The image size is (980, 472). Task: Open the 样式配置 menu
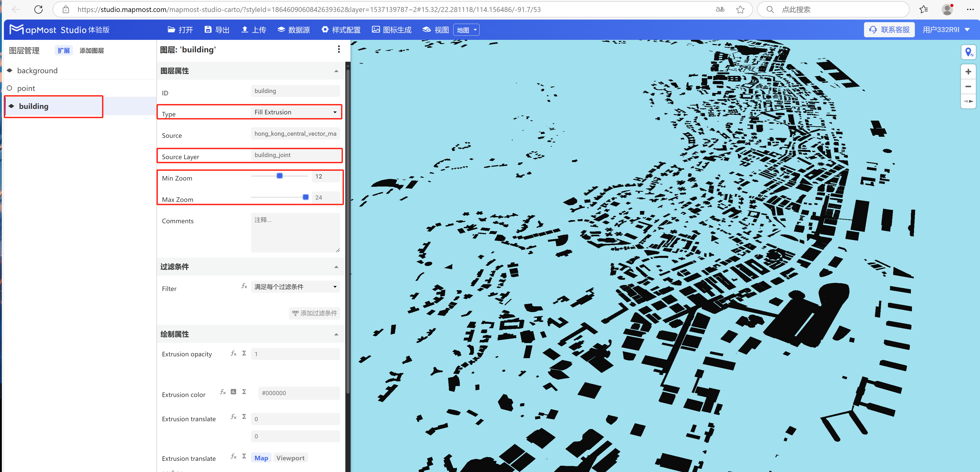point(341,30)
